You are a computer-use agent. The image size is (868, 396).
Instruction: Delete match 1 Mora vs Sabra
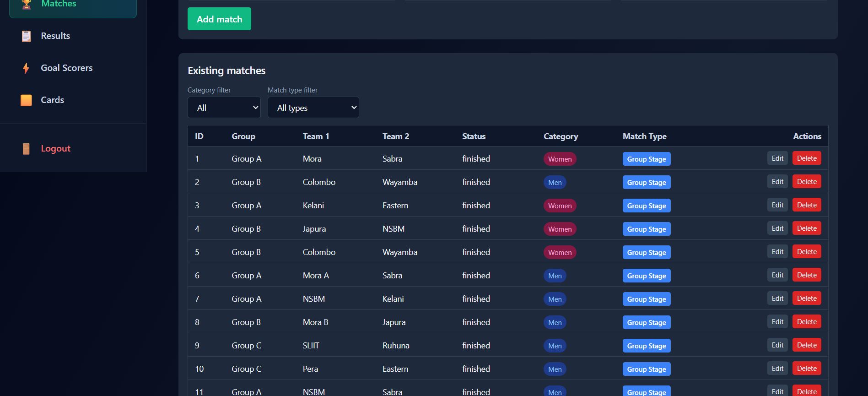pyautogui.click(x=807, y=158)
